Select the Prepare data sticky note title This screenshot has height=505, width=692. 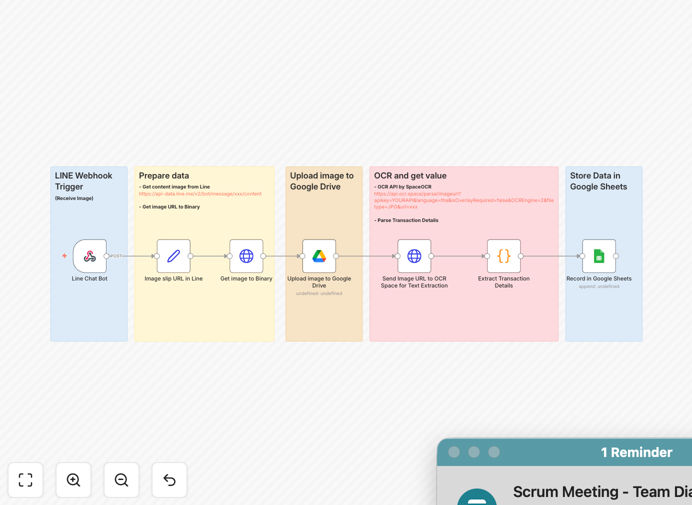164,176
